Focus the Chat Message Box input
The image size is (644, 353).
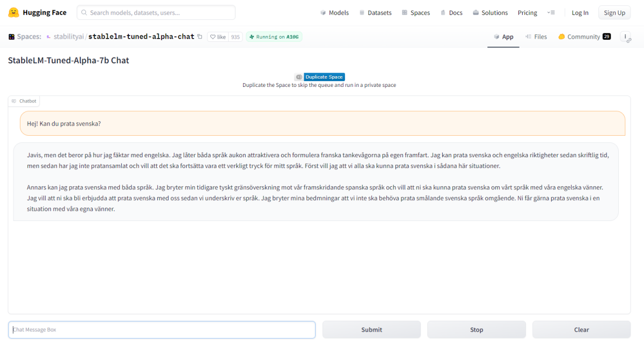coord(162,329)
